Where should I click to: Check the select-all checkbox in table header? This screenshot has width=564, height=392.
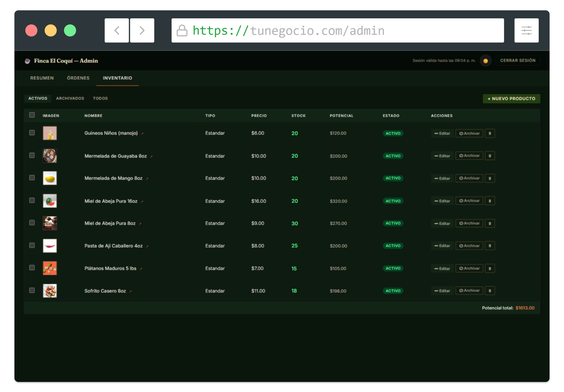(32, 115)
